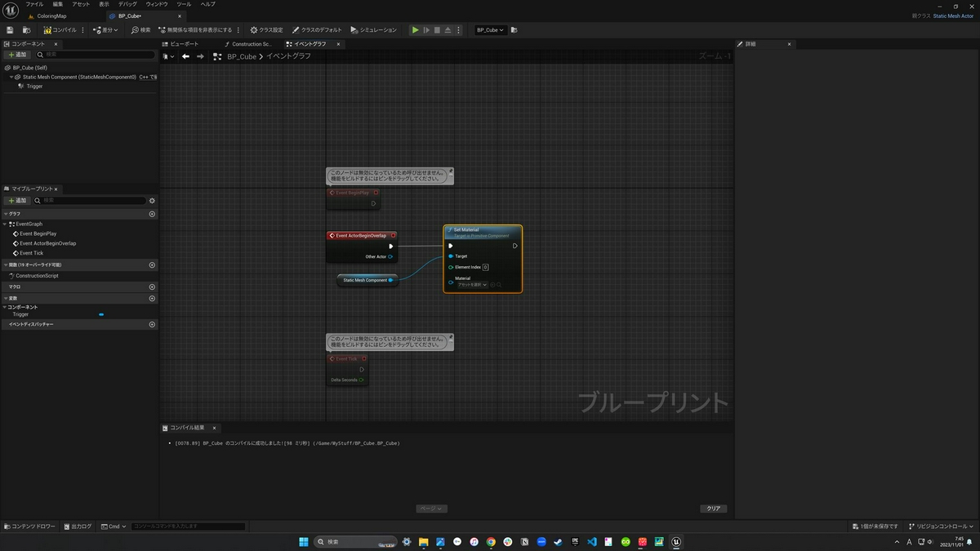Image resolution: width=980 pixels, height=551 pixels.
Task: Click Element Index value field on Set Material
Action: pos(485,267)
